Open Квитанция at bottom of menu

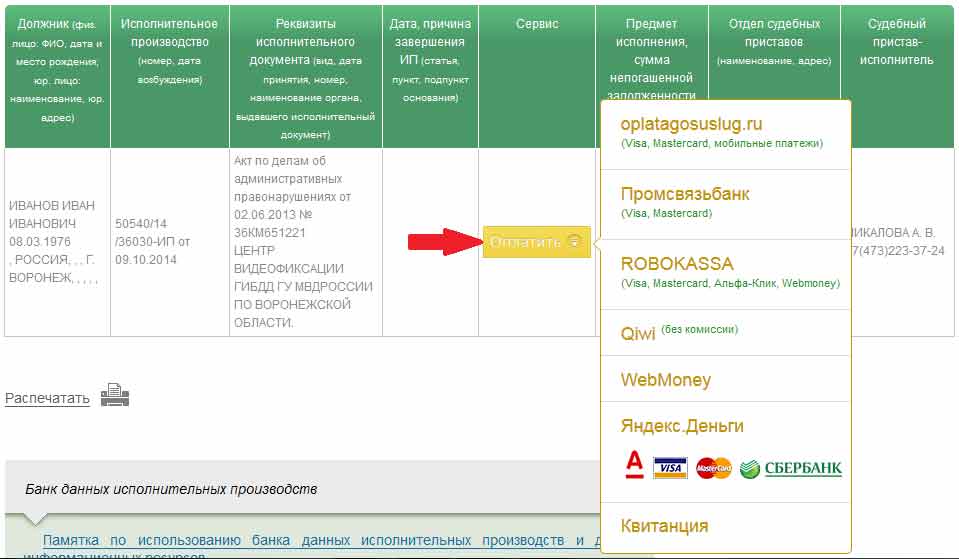664,526
